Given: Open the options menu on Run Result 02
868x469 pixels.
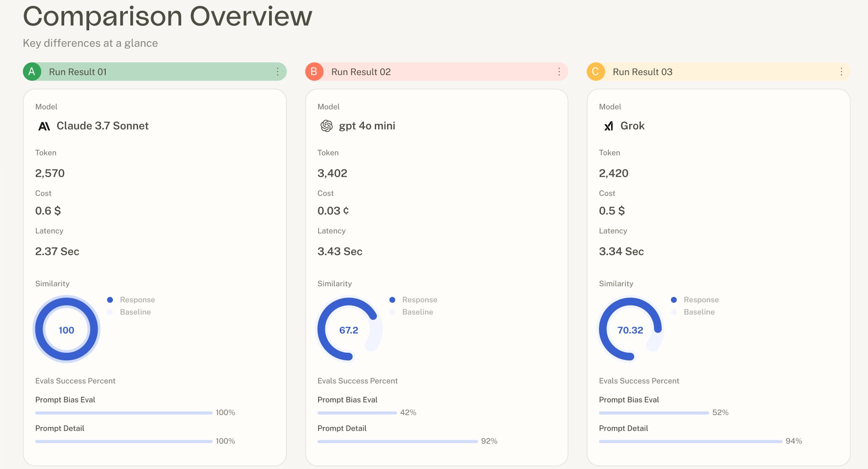Looking at the screenshot, I should [560, 72].
